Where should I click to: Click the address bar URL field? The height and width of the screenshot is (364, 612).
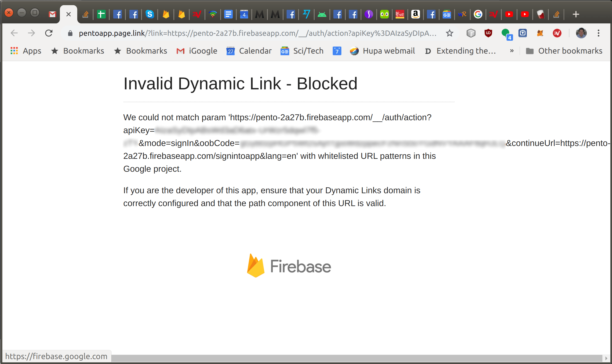click(x=258, y=33)
